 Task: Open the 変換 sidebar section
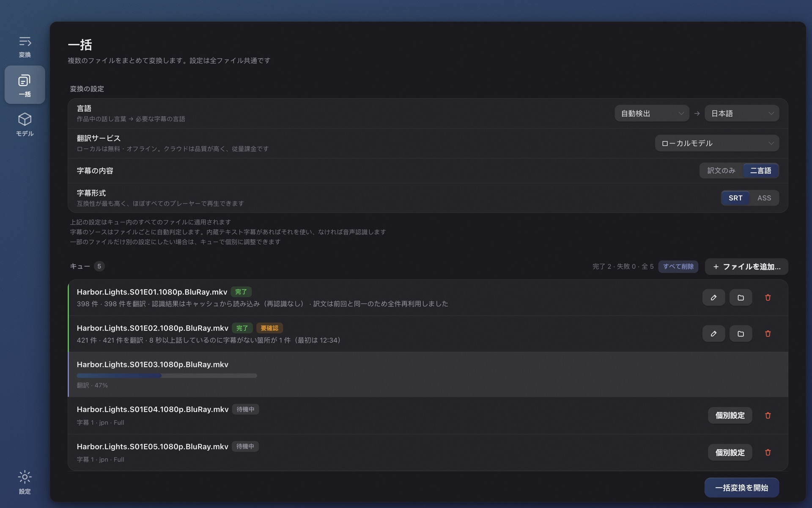[25, 47]
